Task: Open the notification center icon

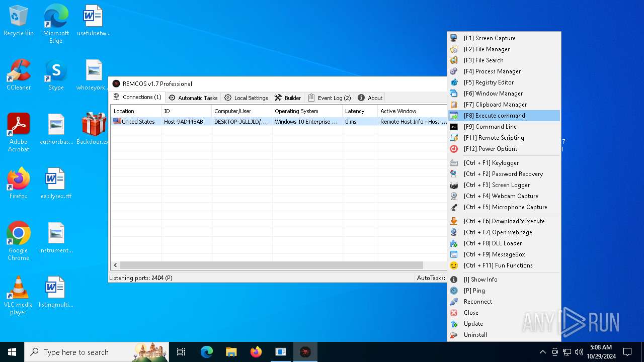Action: (627, 352)
